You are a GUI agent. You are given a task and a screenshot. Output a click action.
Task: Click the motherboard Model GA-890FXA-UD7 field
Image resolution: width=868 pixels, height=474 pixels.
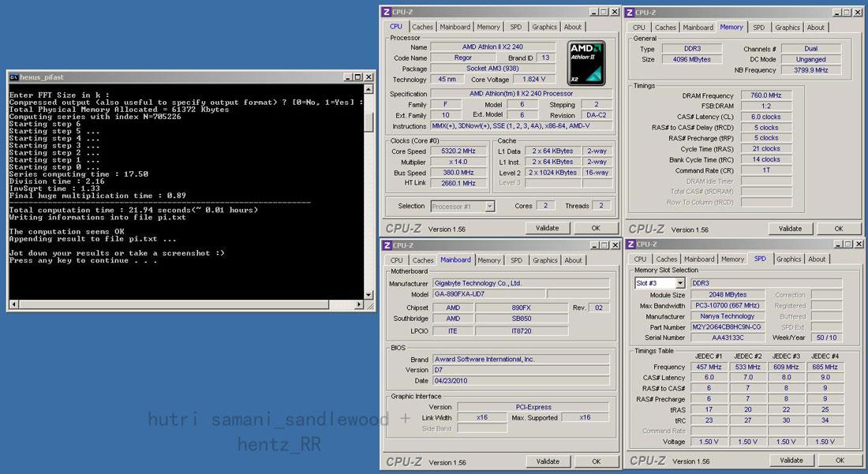click(489, 294)
